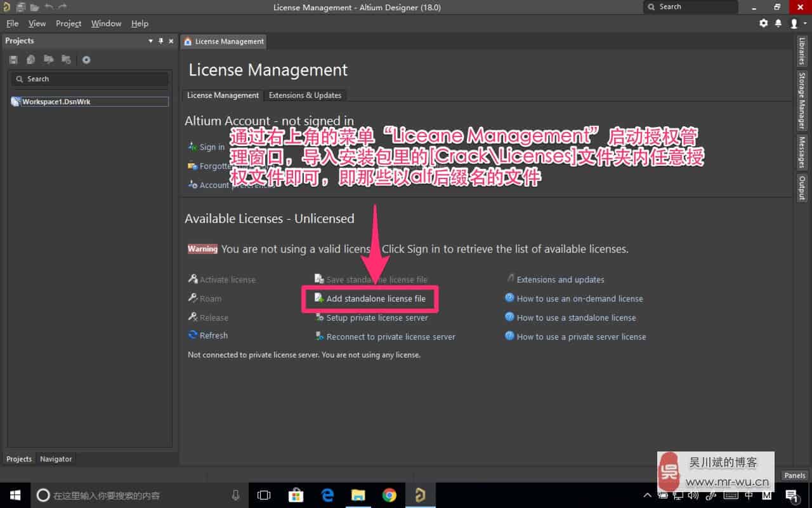Screen dimensions: 812x508
Task: Open the Libraries side panel tab
Action: (x=802, y=51)
